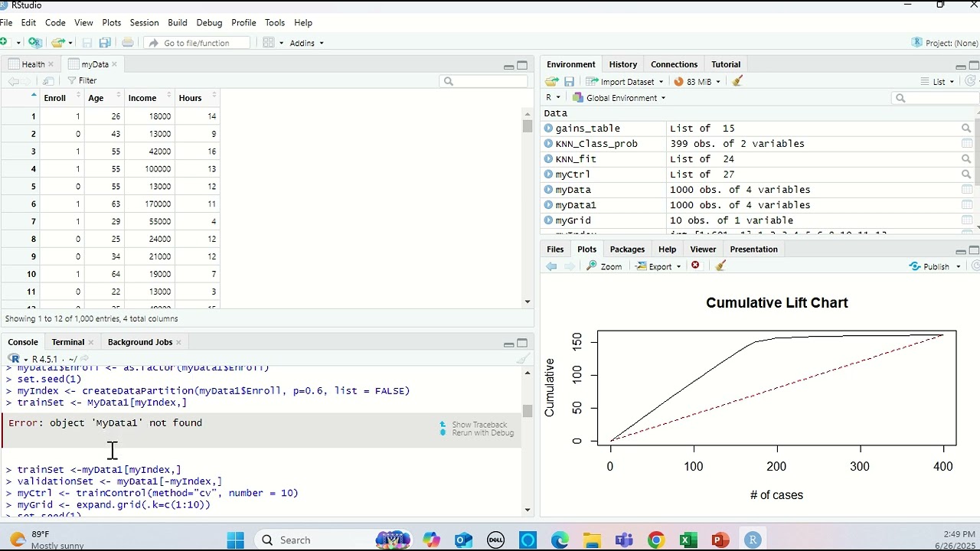Screen dimensions: 980x551
Task: Open the Import Dataset dropdown
Action: pyautogui.click(x=625, y=81)
